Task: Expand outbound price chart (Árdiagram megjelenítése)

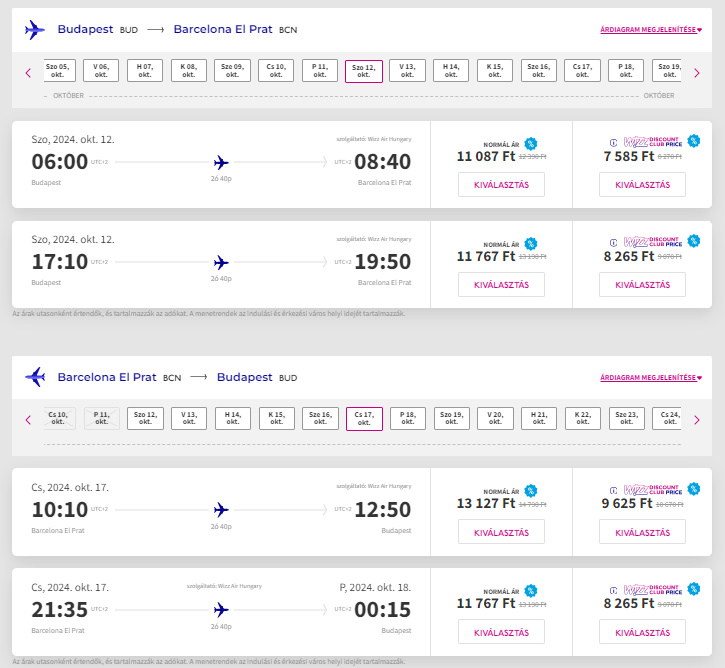Action: click(x=651, y=30)
